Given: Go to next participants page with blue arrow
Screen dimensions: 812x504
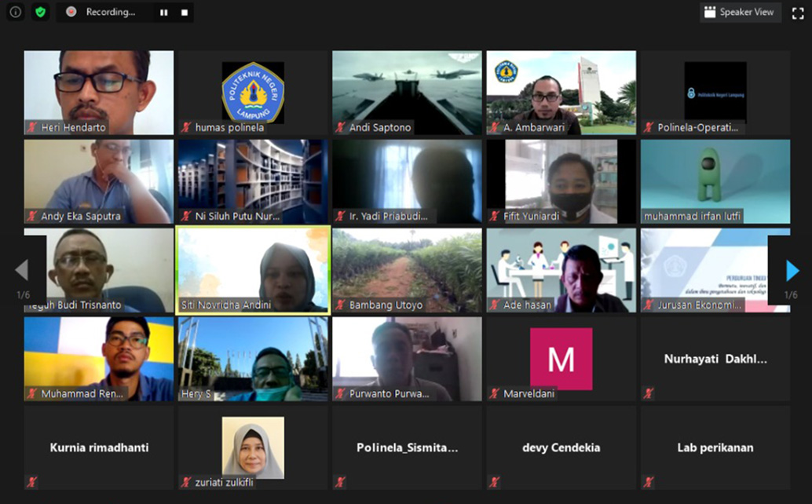Looking at the screenshot, I should tap(792, 271).
